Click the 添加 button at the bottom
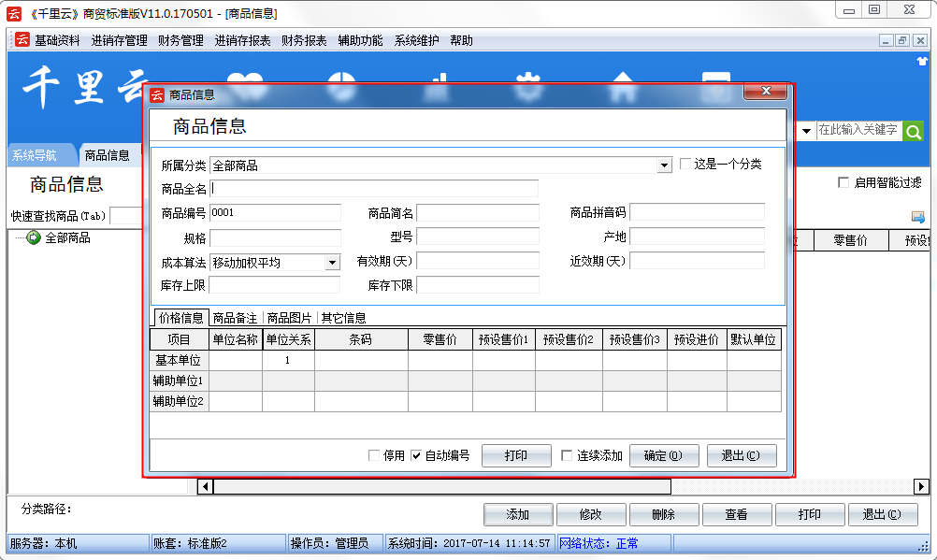Viewport: 937px width, 560px height. (x=518, y=514)
